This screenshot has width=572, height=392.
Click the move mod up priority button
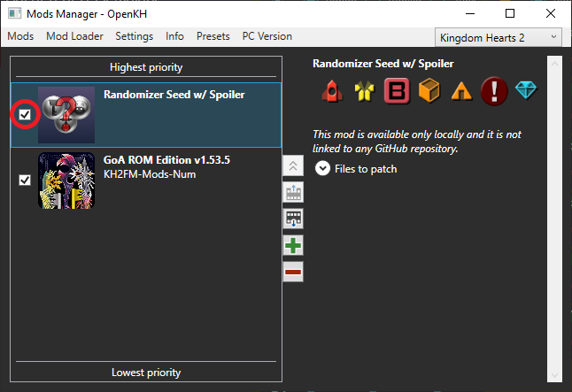pos(293,193)
